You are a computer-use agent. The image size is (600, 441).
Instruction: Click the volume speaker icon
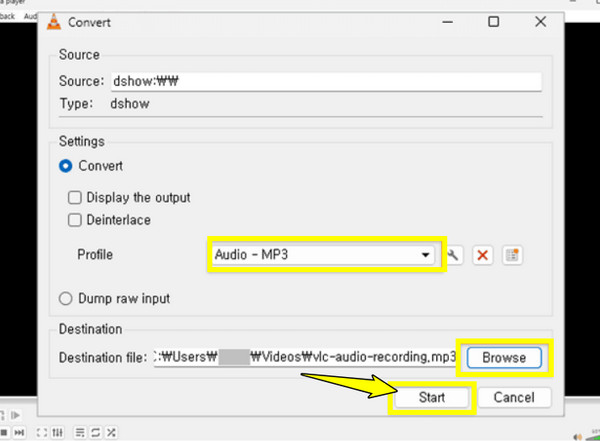click(x=577, y=437)
